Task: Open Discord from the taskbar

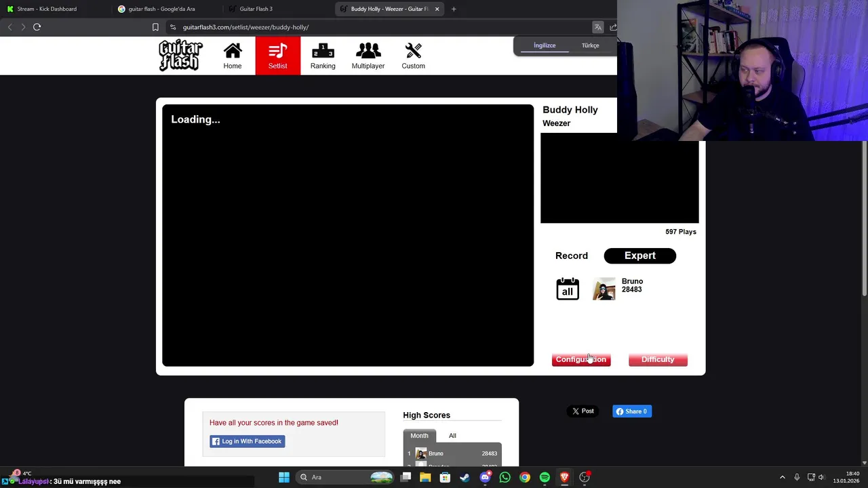Action: click(485, 477)
